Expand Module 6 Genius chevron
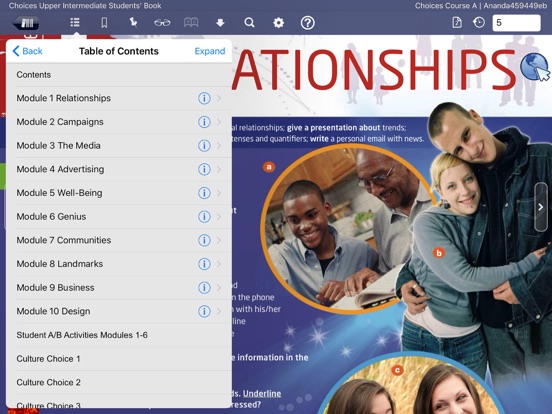This screenshot has height=414, width=552. [x=219, y=217]
